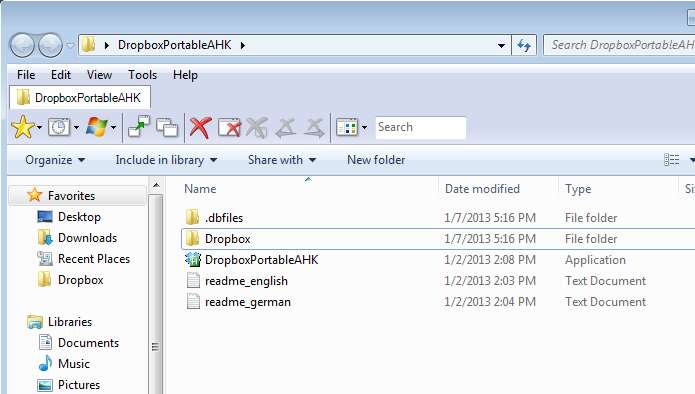The image size is (695, 394).
Task: Click the overlapping windows toolbar icon
Action: 167,128
